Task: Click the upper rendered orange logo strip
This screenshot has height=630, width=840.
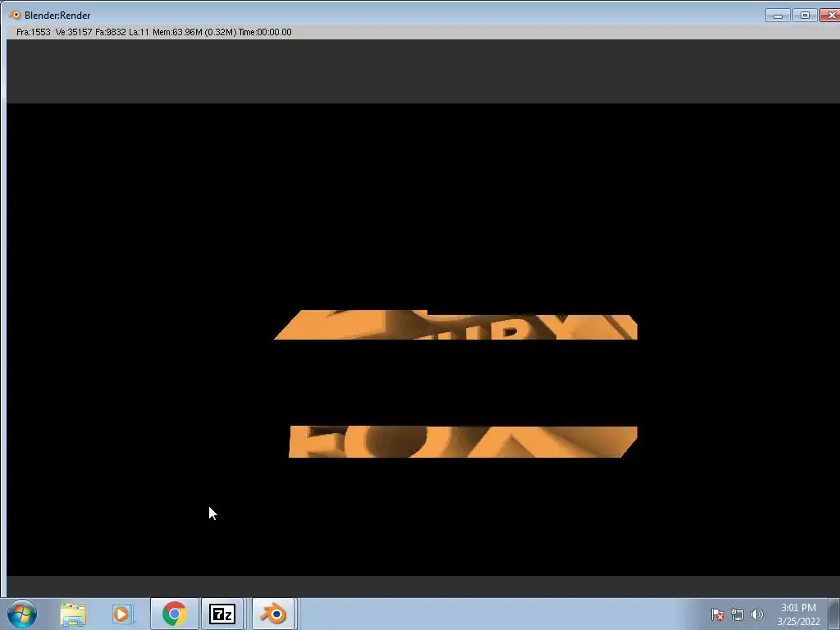Action: (456, 325)
